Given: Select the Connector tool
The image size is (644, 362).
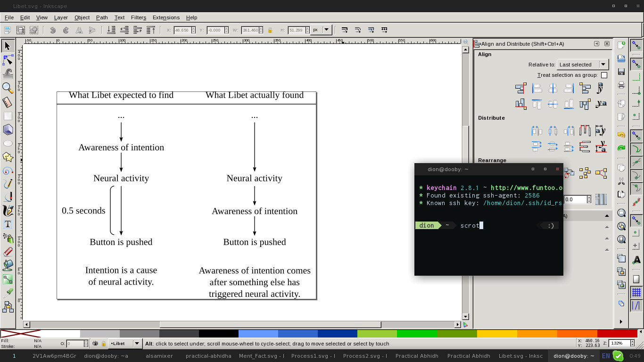Looking at the screenshot, I should tap(8, 307).
